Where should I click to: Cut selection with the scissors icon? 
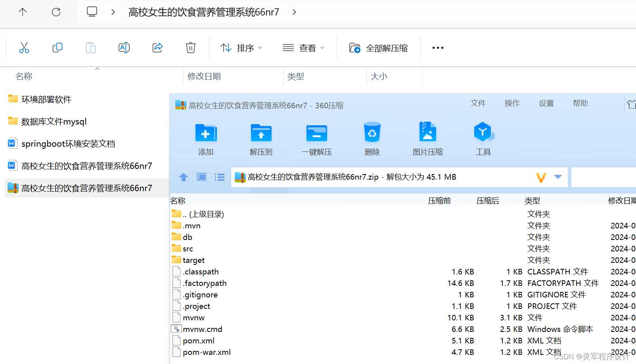[24, 48]
